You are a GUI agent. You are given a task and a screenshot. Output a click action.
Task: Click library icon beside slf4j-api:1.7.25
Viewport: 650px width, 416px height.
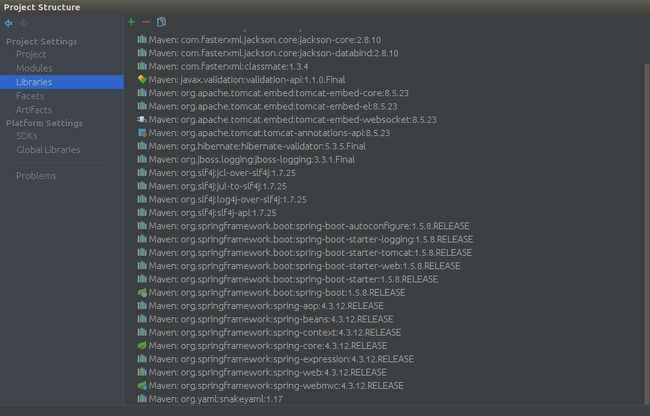pyautogui.click(x=142, y=213)
